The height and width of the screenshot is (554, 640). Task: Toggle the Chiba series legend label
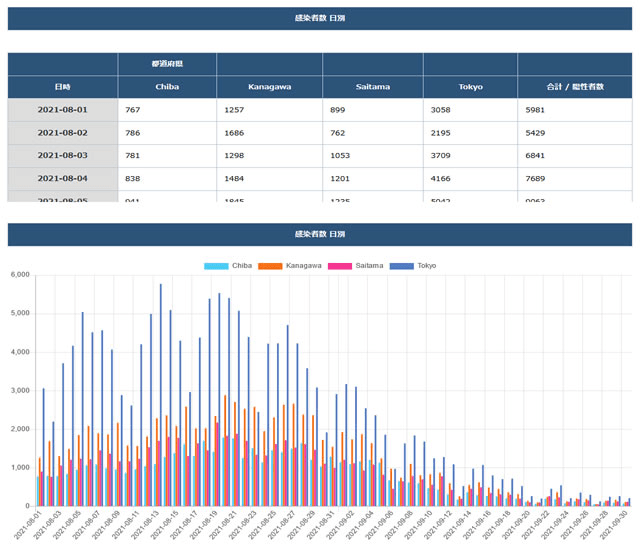242,265
